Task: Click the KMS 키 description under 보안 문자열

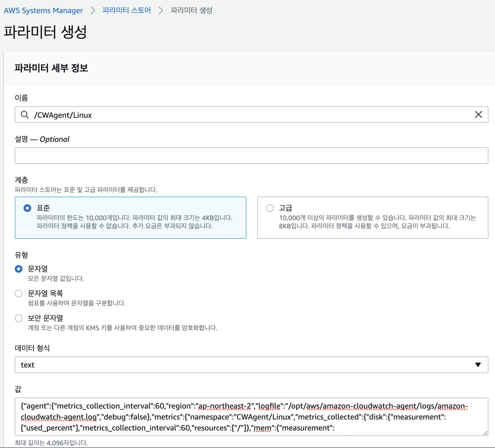Action: pos(123,328)
